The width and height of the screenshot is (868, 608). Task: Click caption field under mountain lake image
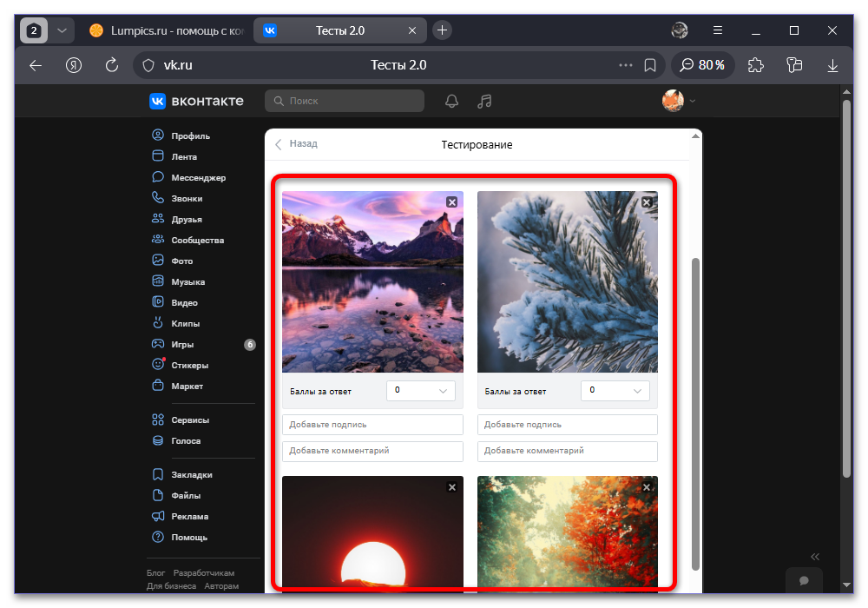pos(372,424)
